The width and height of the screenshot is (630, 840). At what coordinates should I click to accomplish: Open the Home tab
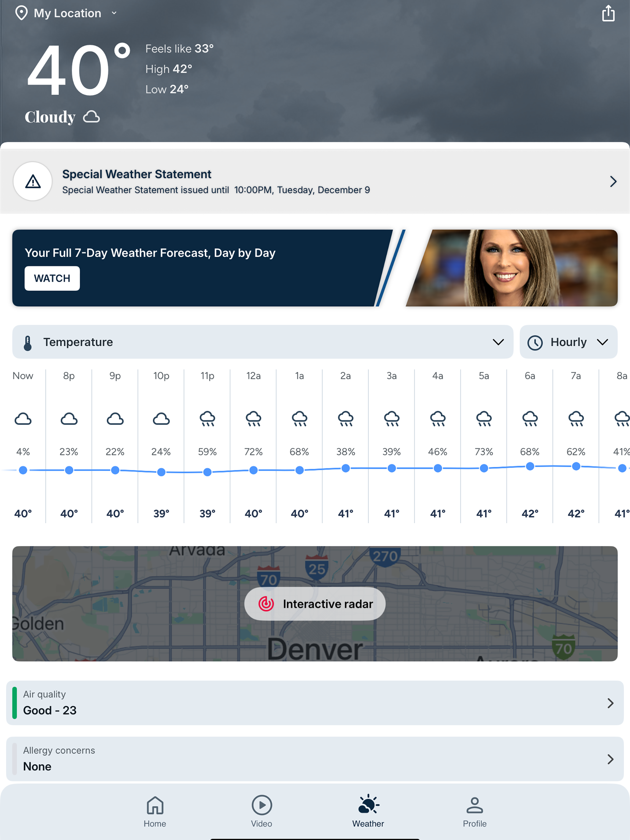(155, 811)
